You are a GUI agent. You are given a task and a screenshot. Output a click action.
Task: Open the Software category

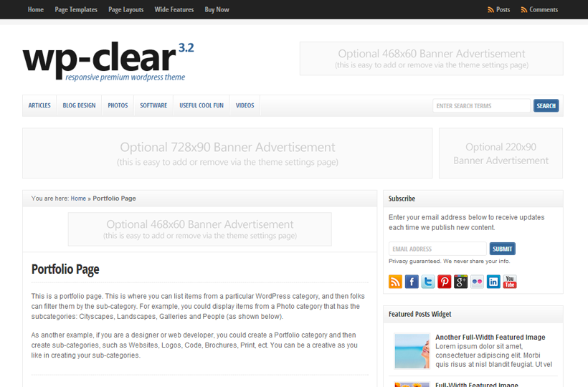click(153, 105)
